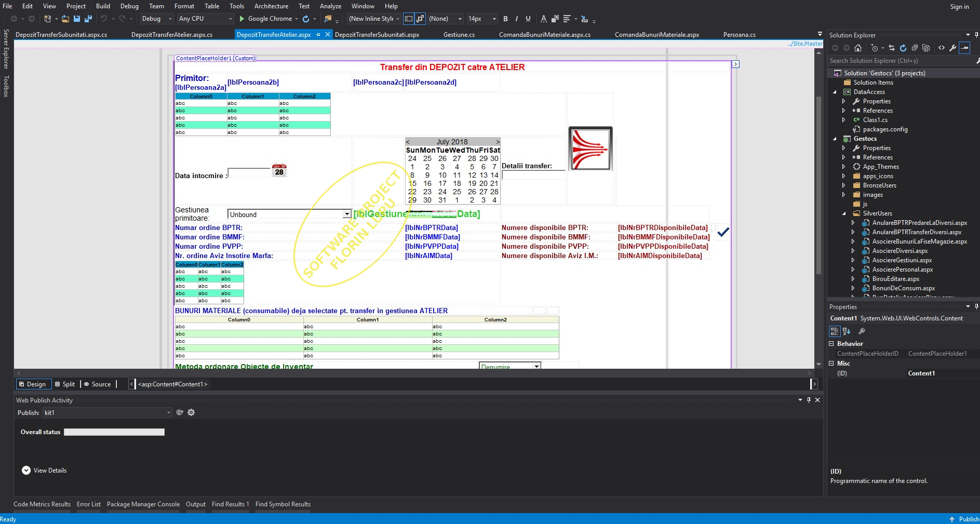Apply Underline formatting button

[528, 19]
